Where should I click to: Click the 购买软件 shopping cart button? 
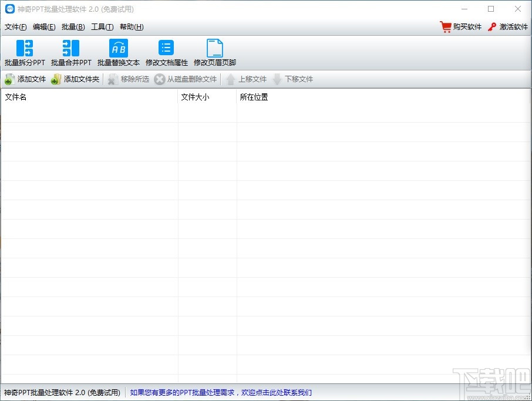point(460,27)
